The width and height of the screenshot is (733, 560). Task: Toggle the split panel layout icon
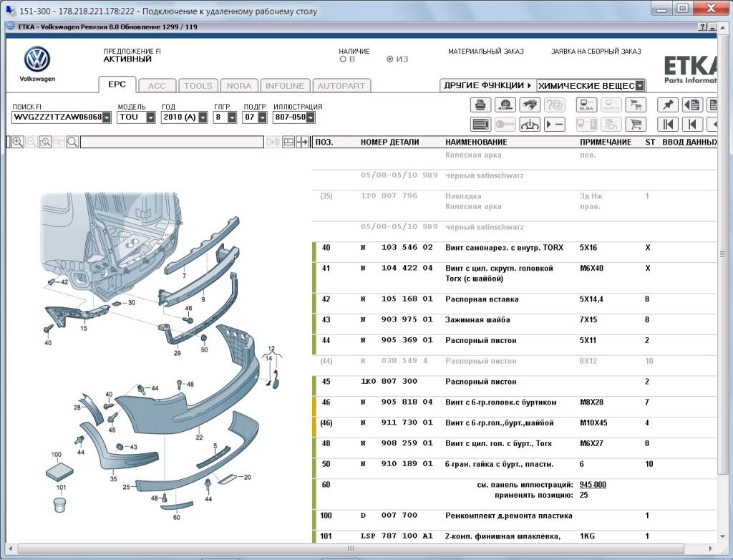[288, 142]
